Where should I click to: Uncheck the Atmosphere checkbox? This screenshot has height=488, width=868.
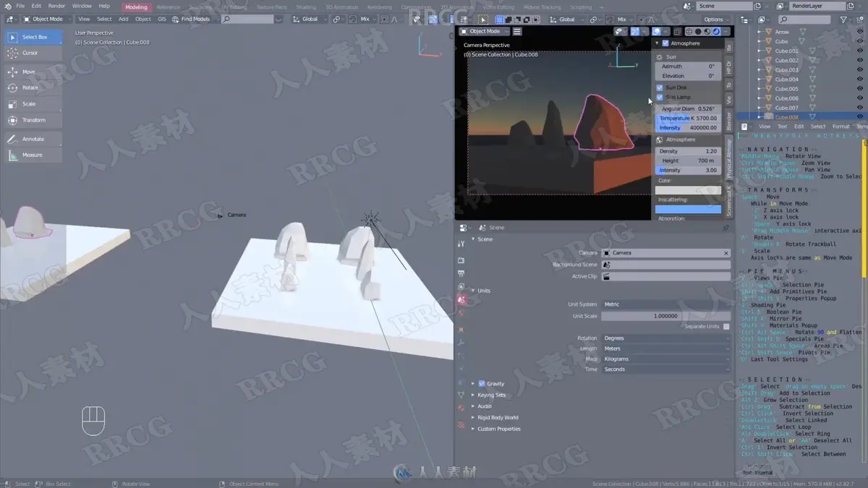[665, 43]
